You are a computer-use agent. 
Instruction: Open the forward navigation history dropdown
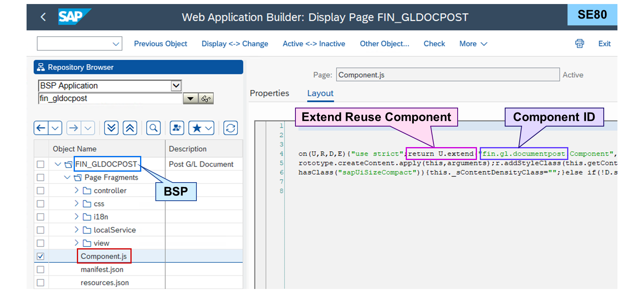[88, 128]
